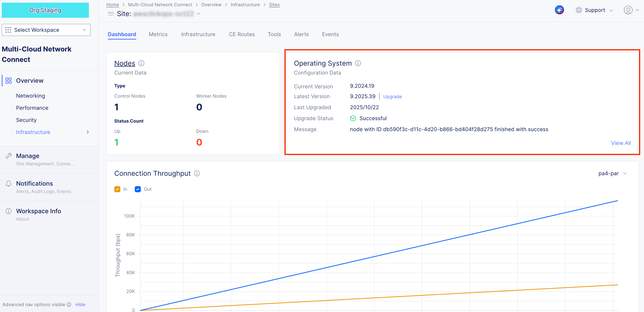Click the Manage wrench icon

click(9, 156)
